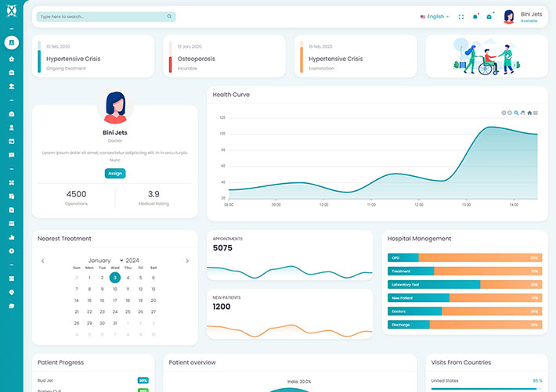Open the notifications bell icon
The width and height of the screenshot is (556, 392).
click(475, 16)
